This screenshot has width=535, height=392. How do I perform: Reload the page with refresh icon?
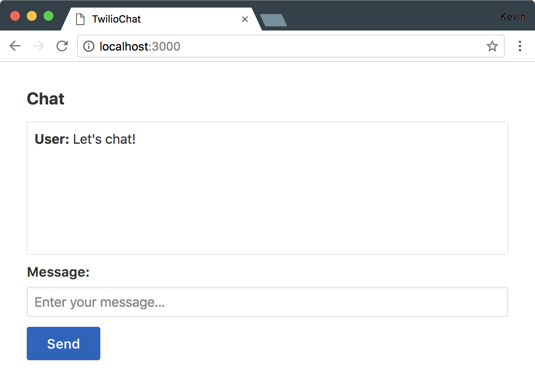[62, 46]
